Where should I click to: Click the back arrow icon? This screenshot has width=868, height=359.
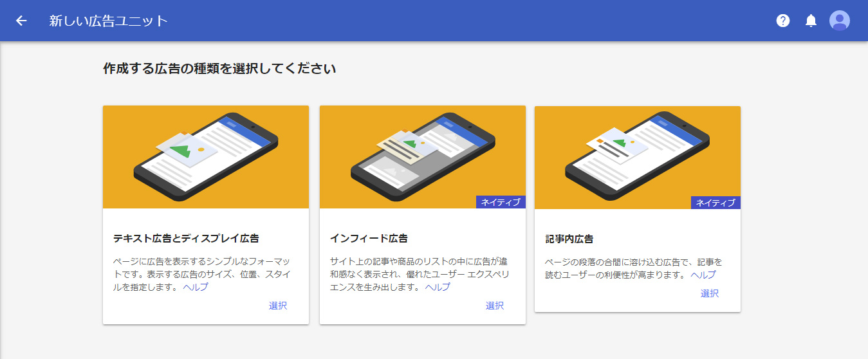coord(21,21)
